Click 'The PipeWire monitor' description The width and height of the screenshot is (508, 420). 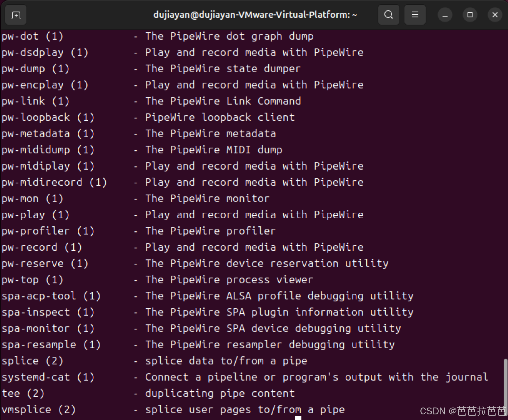pos(208,199)
